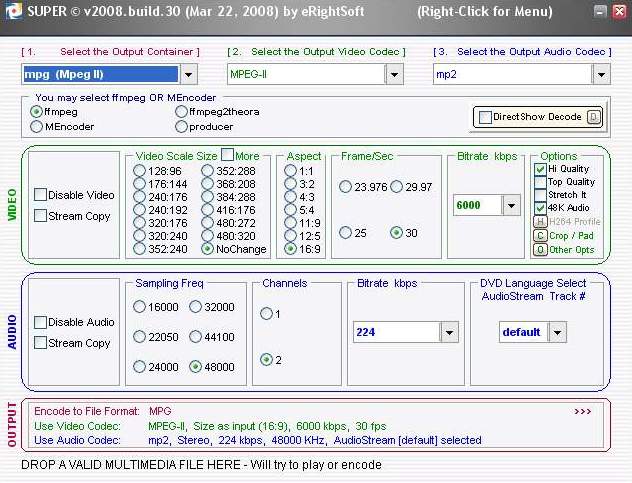Choose 128:96 video scale size
This screenshot has width=632, height=483.
click(x=139, y=171)
